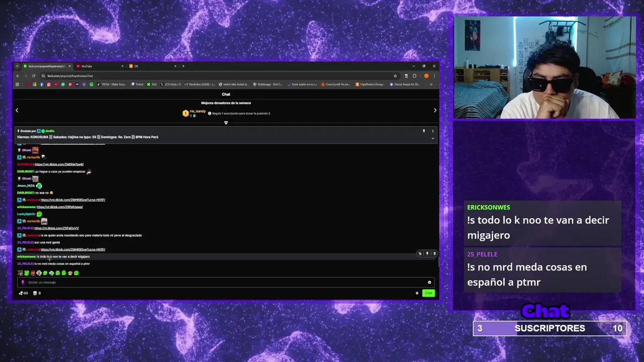Screen dimensions: 644x362
Task: Show next leaderboard with right arrow
Action: pos(435,110)
